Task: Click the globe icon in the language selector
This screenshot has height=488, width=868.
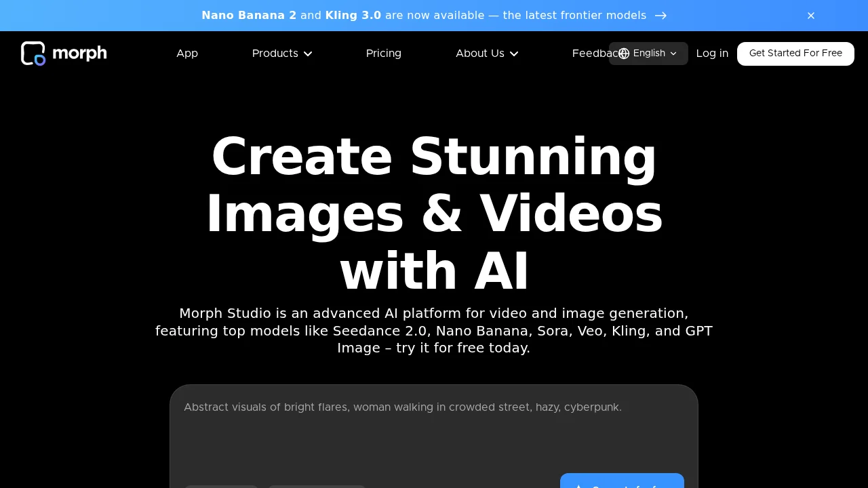Action: [624, 54]
